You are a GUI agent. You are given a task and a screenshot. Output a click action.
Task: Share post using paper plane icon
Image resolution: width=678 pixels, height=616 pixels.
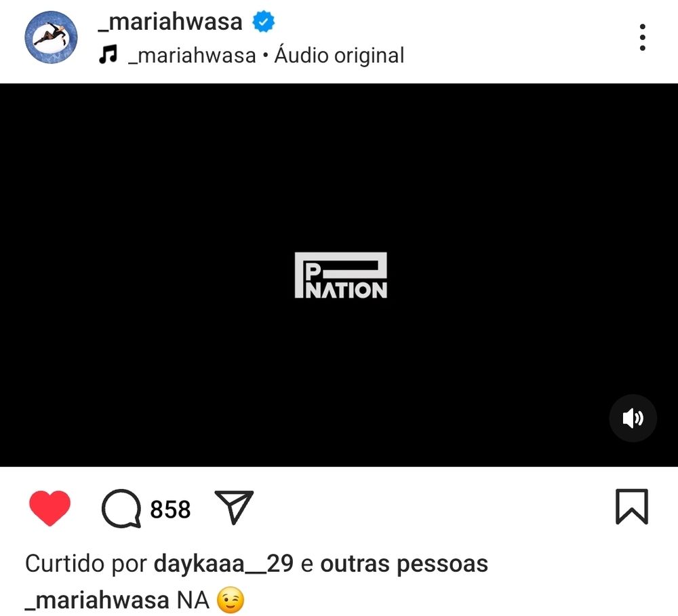234,507
